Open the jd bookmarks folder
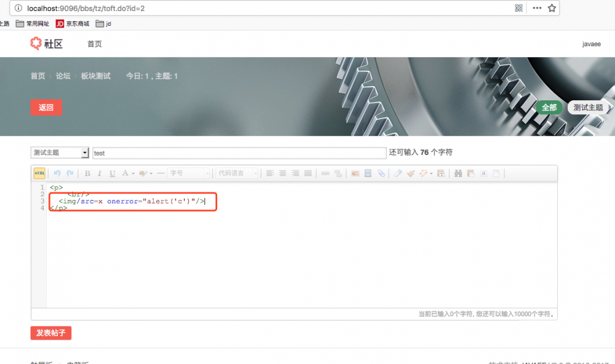This screenshot has width=615, height=364. pos(103,23)
